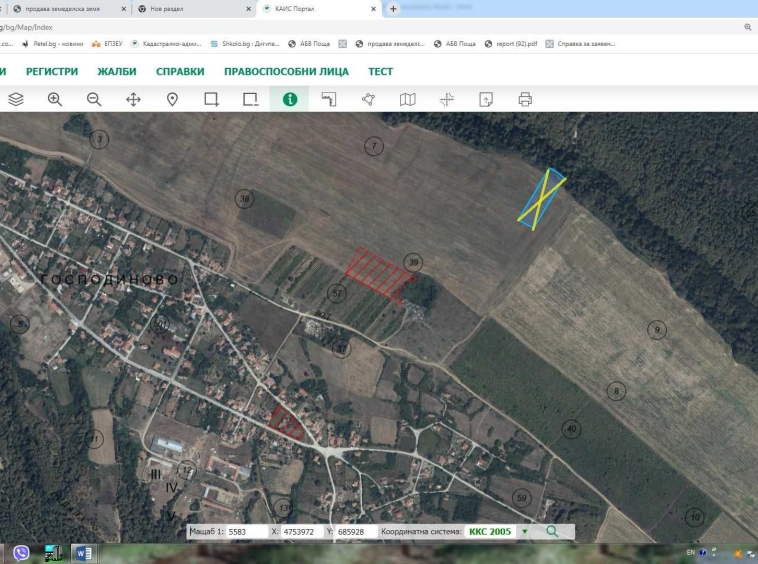Activate the pan map tool

133,99
